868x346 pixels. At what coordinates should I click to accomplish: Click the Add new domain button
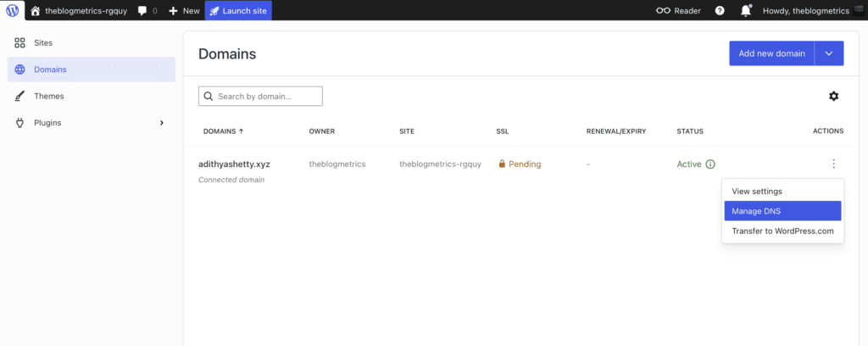(771, 53)
